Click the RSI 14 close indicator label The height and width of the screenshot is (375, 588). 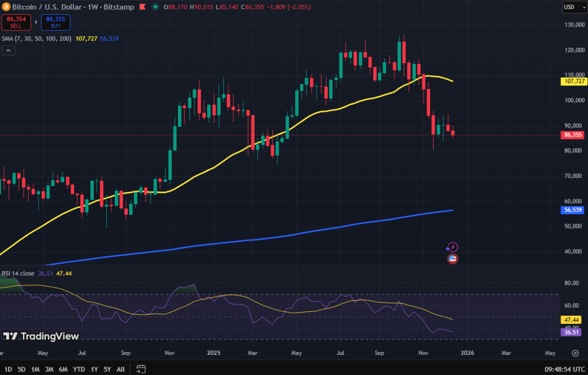(17, 273)
